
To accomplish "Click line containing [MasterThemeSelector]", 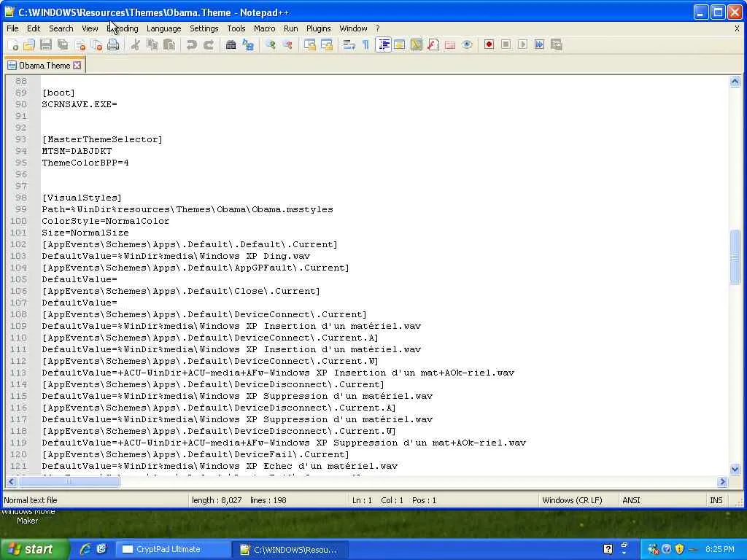I will 102,139.
